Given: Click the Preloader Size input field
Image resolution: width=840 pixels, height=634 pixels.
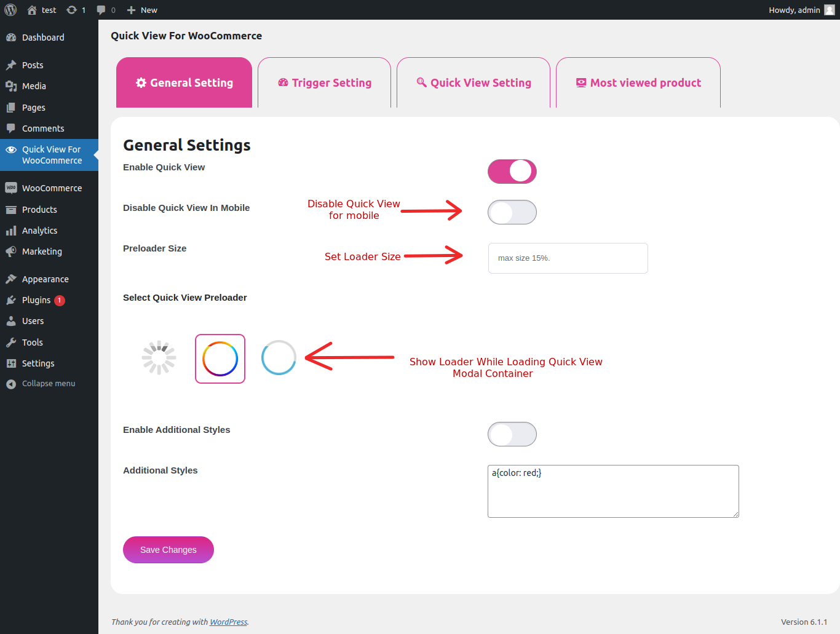Looking at the screenshot, I should coord(568,258).
